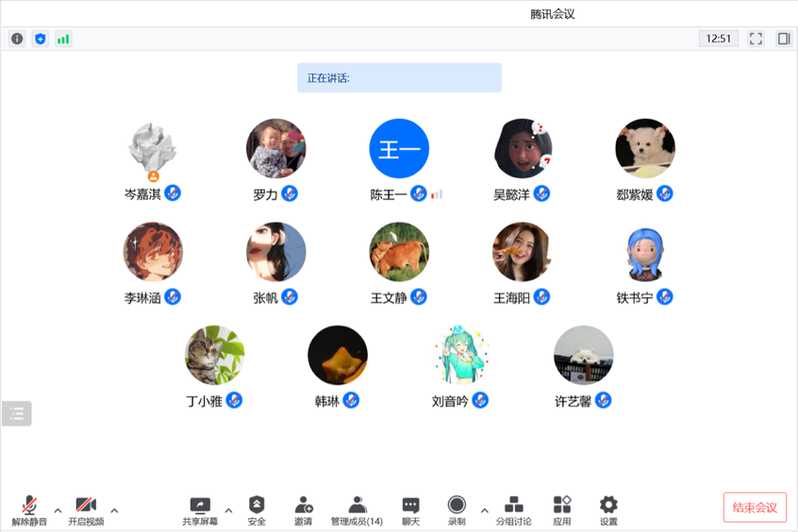Open the right sidebar panel icon
This screenshot has width=798, height=532.
(x=783, y=39)
